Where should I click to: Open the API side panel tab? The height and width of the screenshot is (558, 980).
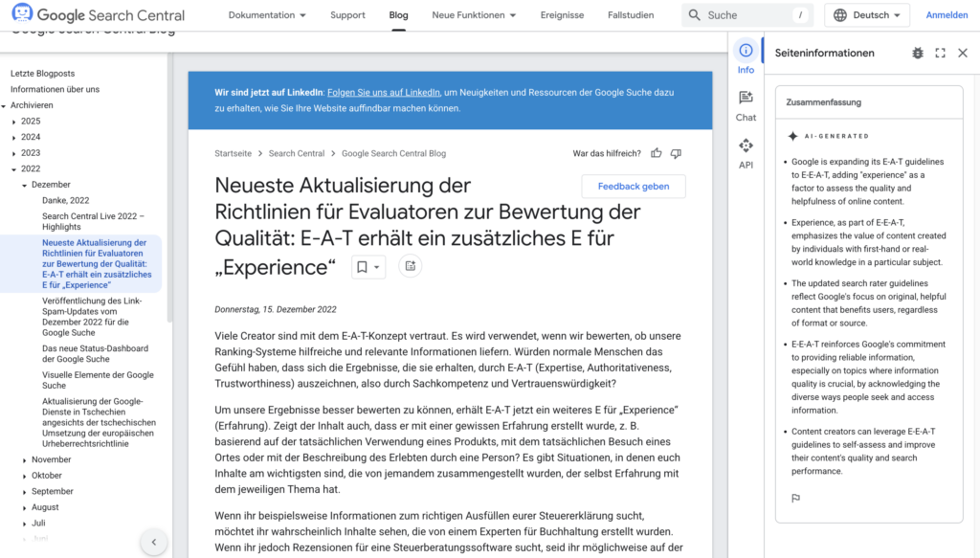[746, 154]
